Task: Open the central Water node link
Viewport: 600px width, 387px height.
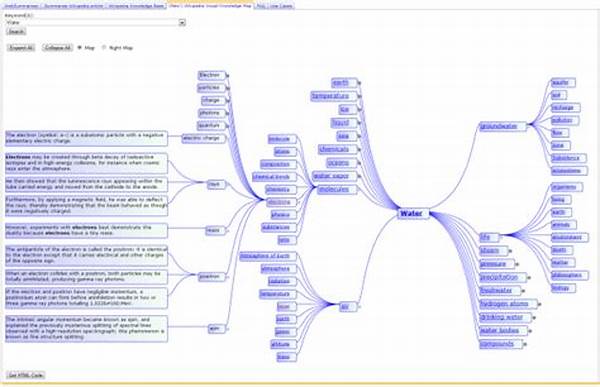Action: point(411,214)
